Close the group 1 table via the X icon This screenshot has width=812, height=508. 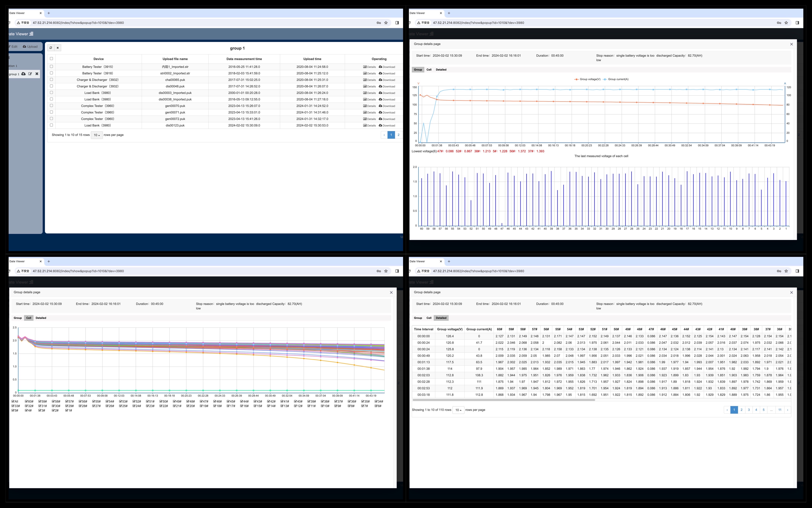(58, 48)
